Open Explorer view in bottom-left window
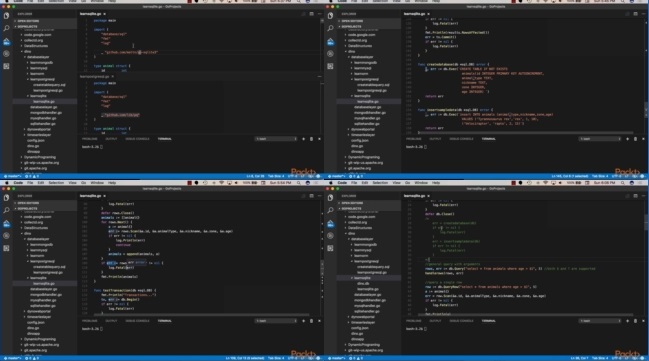Screen dimensions: 649x361 [x=6, y=198]
